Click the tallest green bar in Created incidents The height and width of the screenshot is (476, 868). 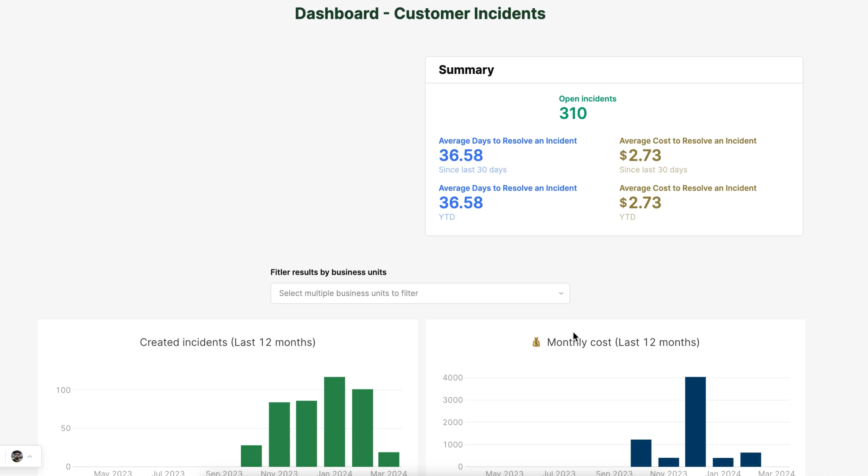pos(334,421)
